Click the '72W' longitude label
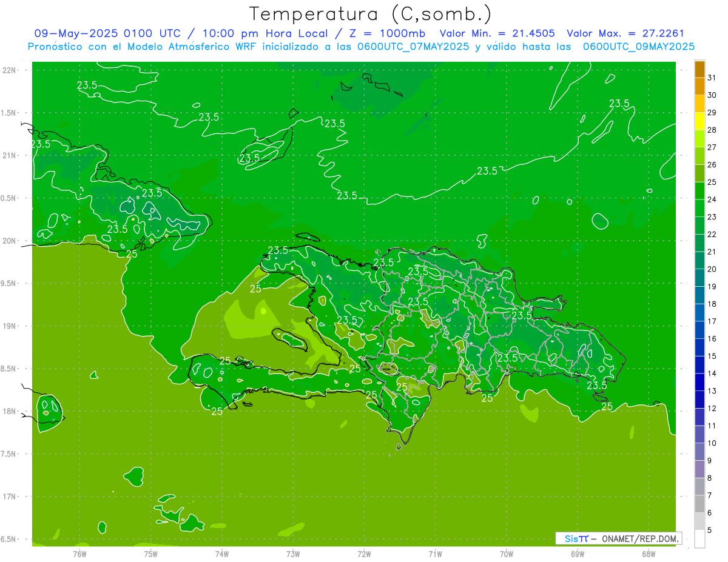This screenshot has height=562, width=728. coord(364,554)
